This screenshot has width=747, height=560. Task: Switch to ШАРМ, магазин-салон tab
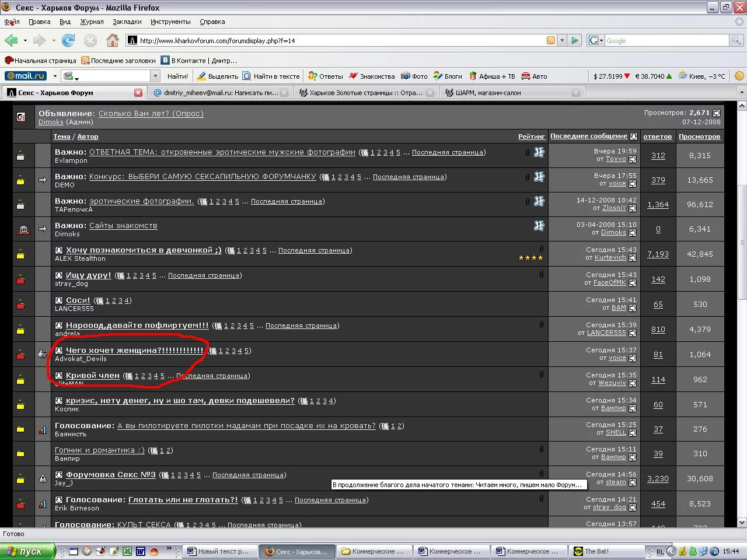click(x=511, y=93)
